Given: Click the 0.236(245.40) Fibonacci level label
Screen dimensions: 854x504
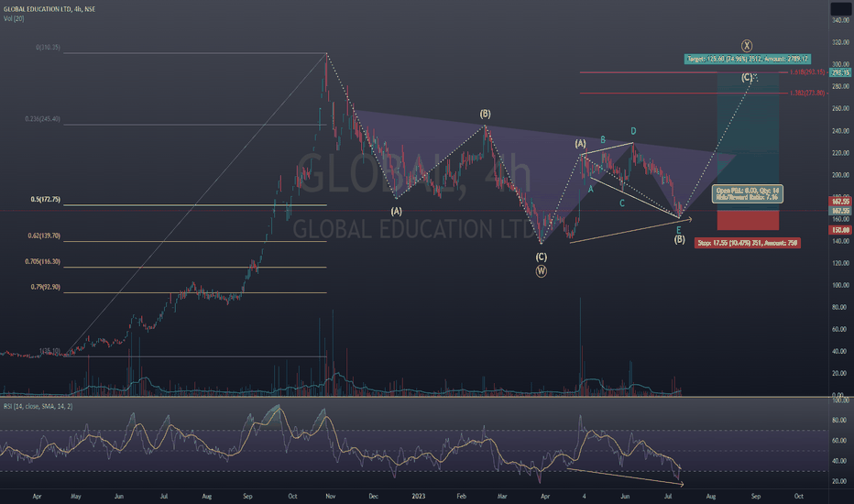Looking at the screenshot, I should (x=42, y=119).
